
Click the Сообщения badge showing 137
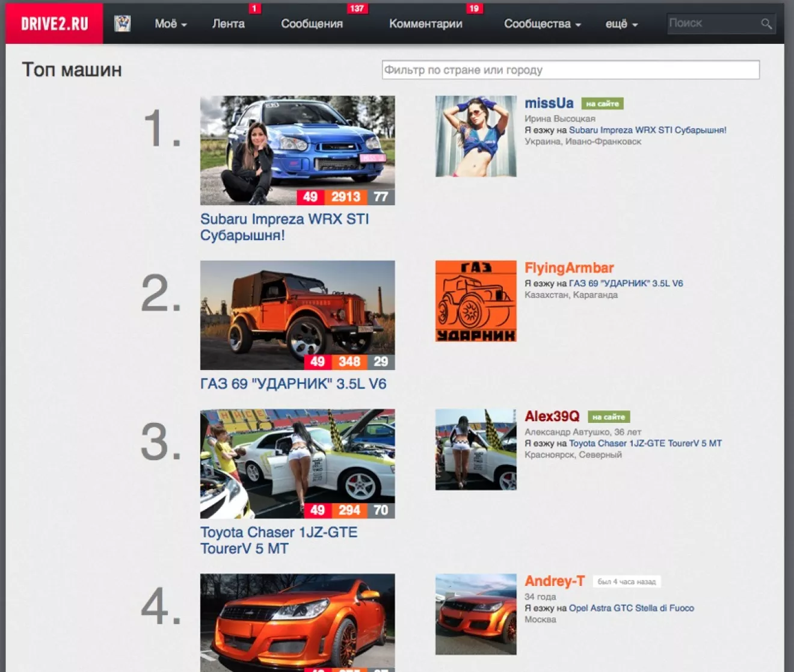pyautogui.click(x=357, y=8)
